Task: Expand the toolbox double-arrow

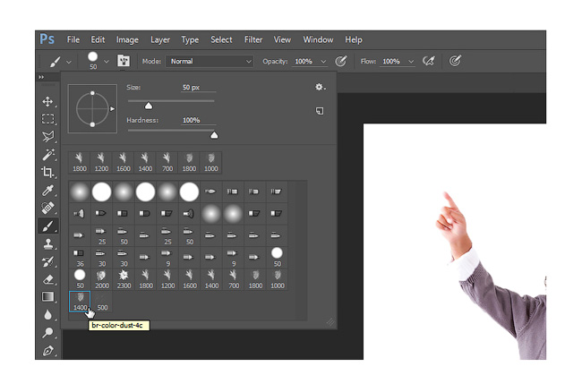Action: pos(41,77)
